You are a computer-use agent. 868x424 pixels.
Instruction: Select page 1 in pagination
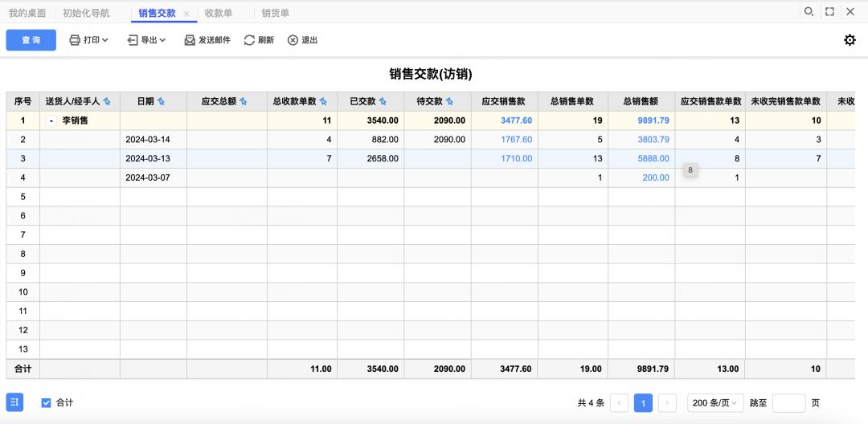[643, 403]
